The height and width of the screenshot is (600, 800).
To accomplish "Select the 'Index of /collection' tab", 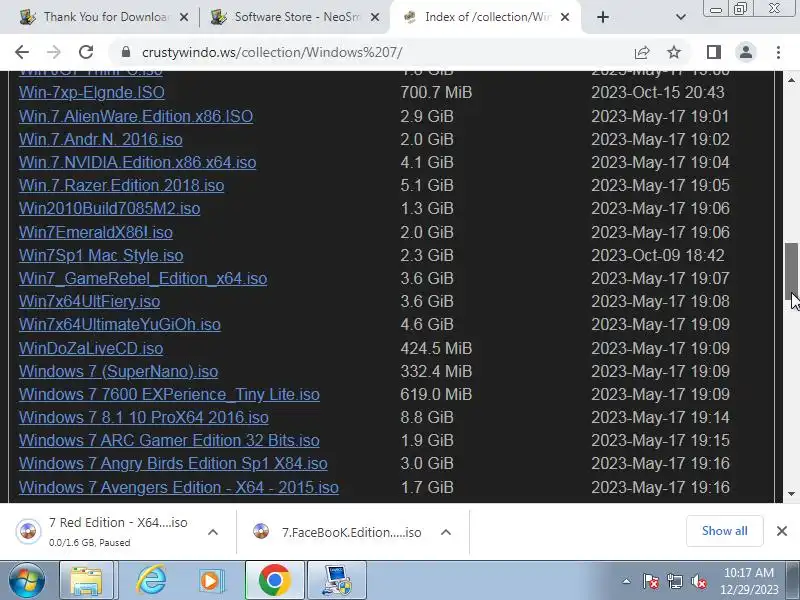I will pos(486,17).
